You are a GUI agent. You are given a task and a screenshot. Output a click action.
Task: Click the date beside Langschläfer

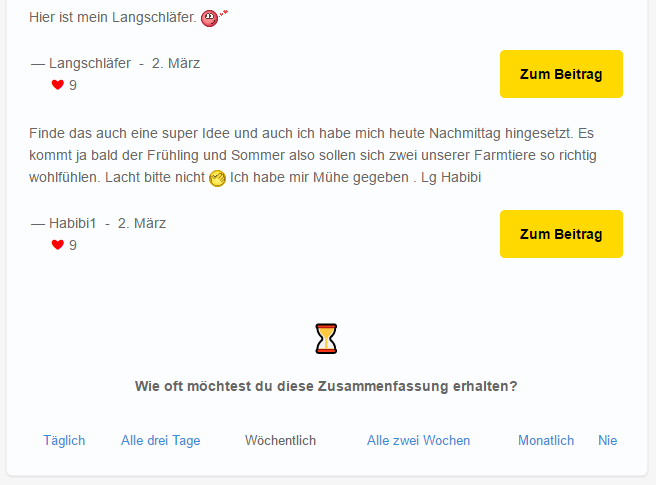click(176, 63)
